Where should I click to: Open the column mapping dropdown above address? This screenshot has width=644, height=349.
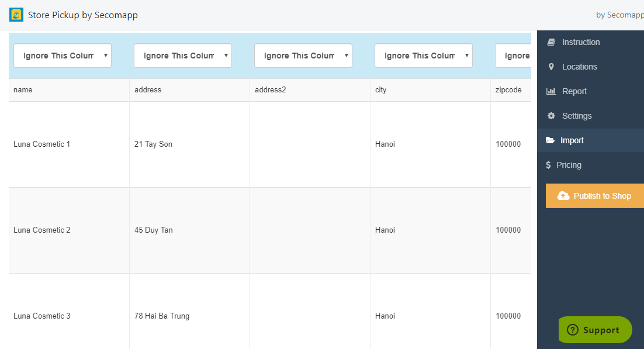pyautogui.click(x=183, y=56)
